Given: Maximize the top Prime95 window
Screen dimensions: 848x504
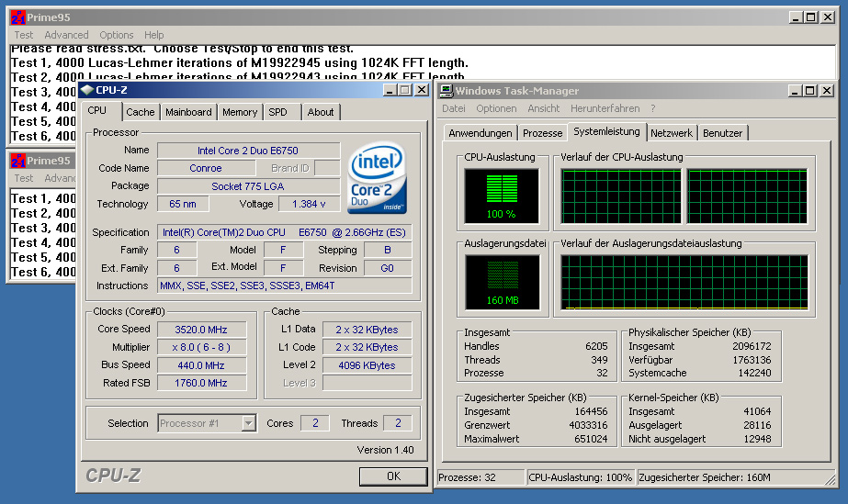Looking at the screenshot, I should (x=811, y=17).
